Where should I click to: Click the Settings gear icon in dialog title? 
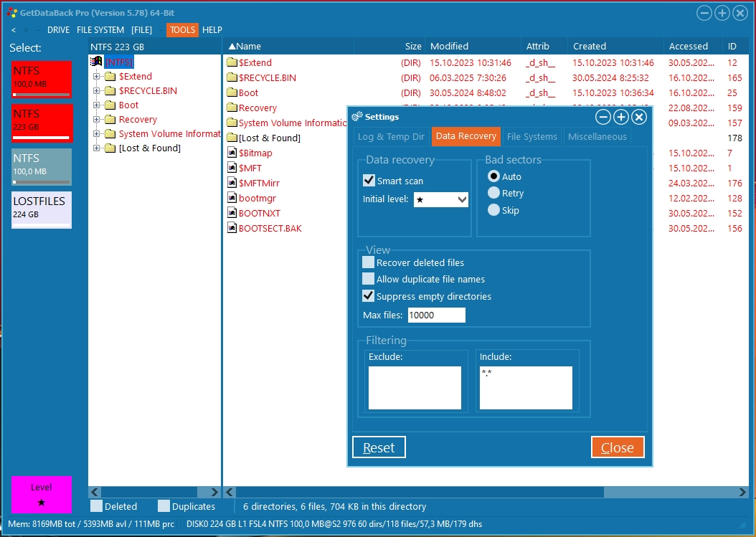356,117
